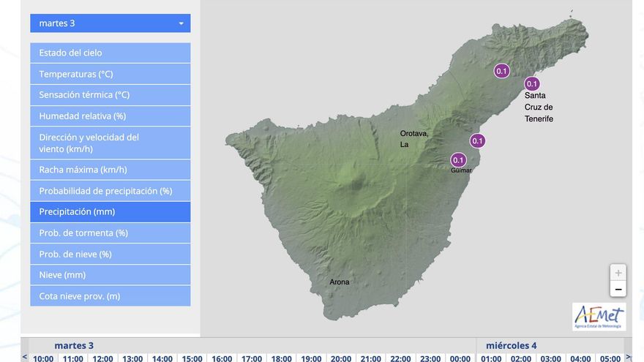Select 05:00 on miércoles 4

pos(610,358)
